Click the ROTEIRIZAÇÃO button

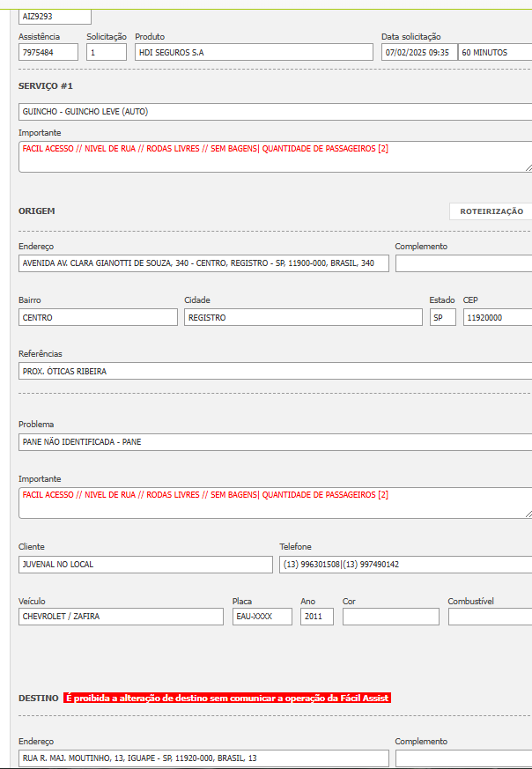pos(491,211)
